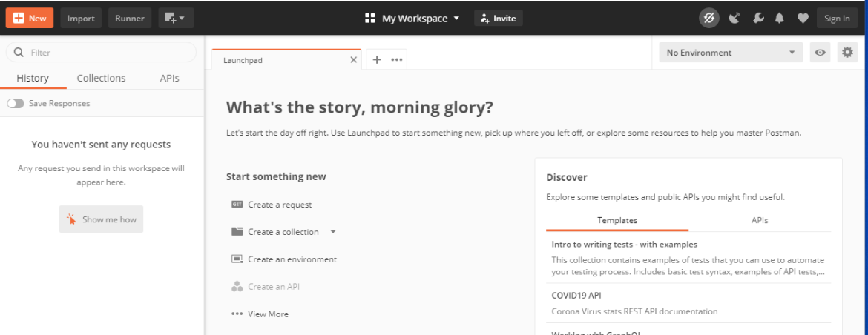The width and height of the screenshot is (868, 335).
Task: Click the orange New button
Action: pos(30,19)
